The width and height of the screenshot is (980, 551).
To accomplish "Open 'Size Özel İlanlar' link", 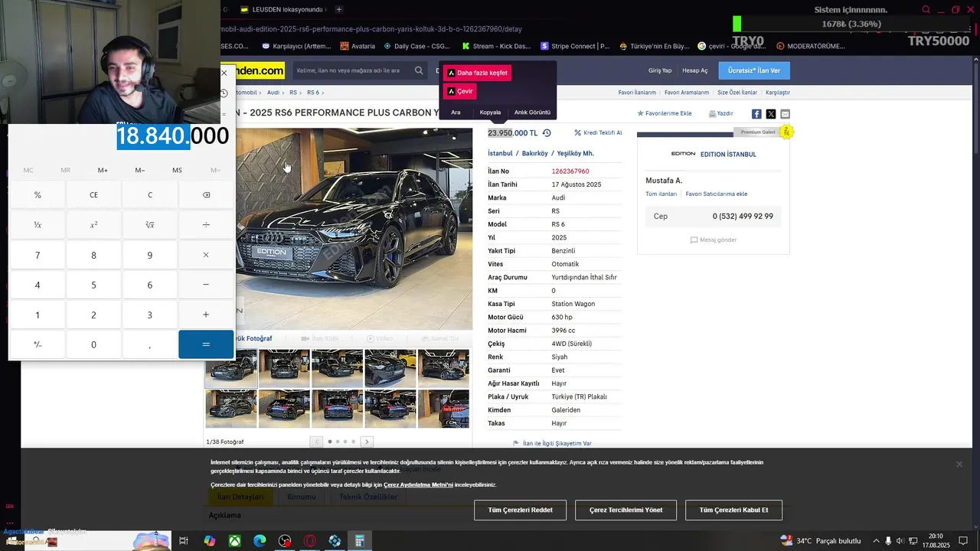I will coord(737,93).
